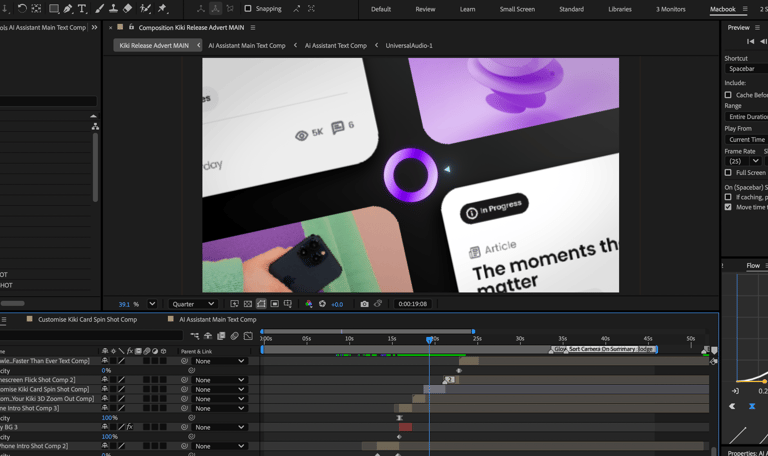Open the magnification ratio dropdown
The height and width of the screenshot is (456, 768).
point(152,304)
